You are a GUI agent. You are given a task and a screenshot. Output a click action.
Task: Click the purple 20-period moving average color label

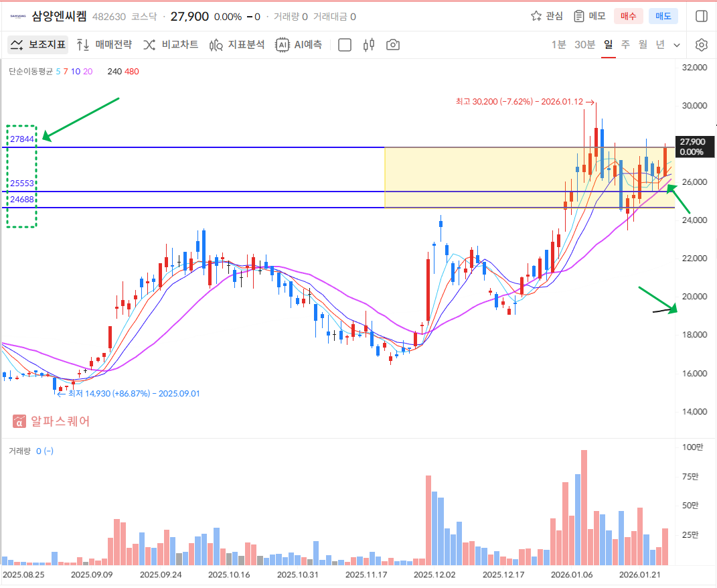88,71
